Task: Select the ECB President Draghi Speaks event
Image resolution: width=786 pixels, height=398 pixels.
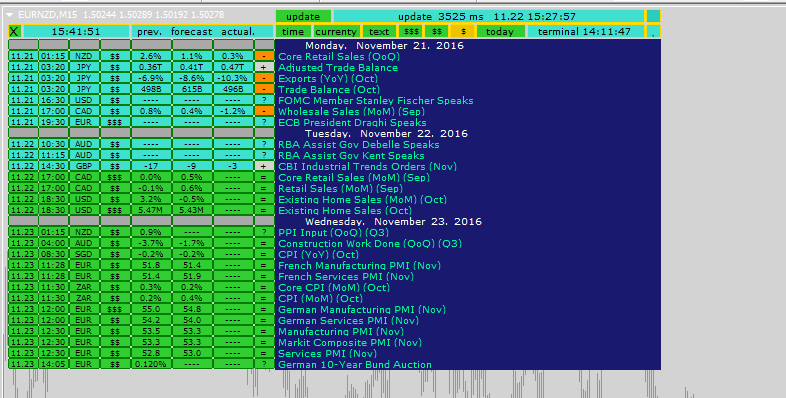Action: pos(352,122)
